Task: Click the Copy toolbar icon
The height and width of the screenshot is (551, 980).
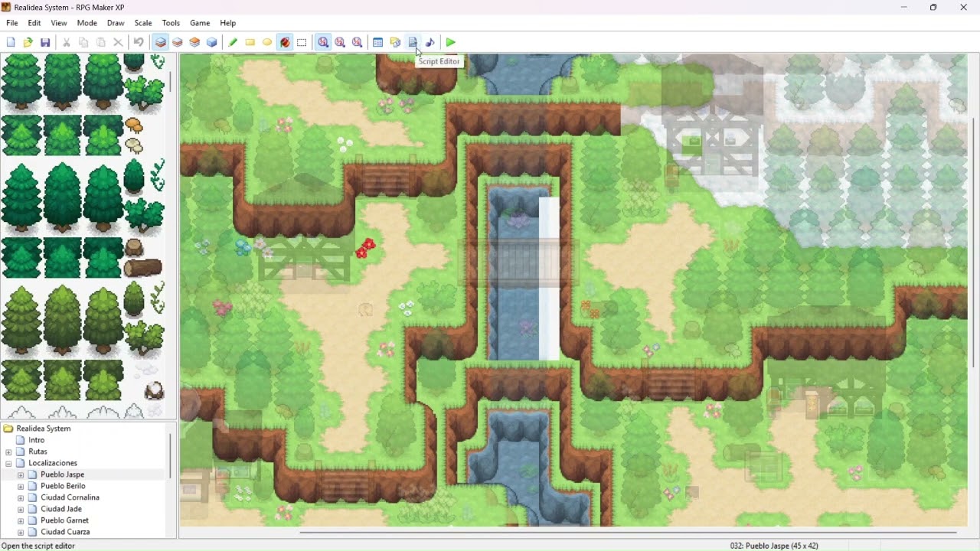Action: click(83, 43)
